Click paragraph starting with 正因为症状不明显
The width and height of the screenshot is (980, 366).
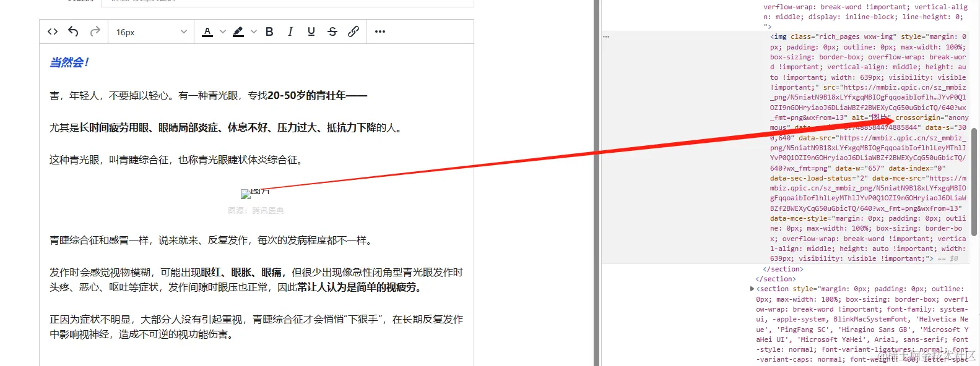tap(256, 326)
